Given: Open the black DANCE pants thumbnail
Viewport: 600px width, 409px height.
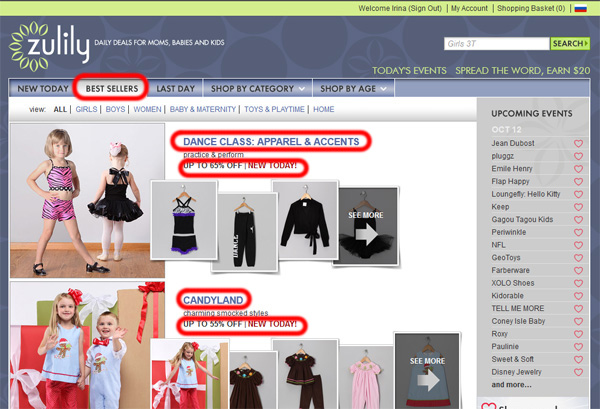Looking at the screenshot, I should tap(245, 233).
